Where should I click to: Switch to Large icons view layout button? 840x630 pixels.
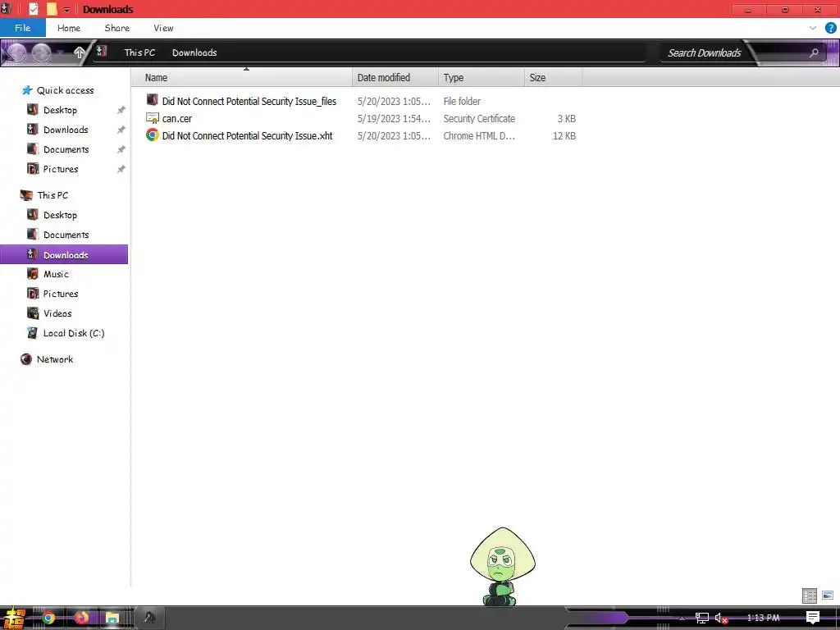[x=827, y=596]
